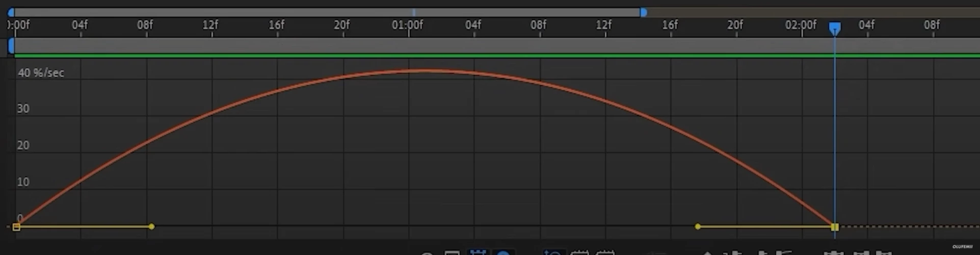
Task: Jump to 01:00f on the time ruler
Action: [x=407, y=24]
